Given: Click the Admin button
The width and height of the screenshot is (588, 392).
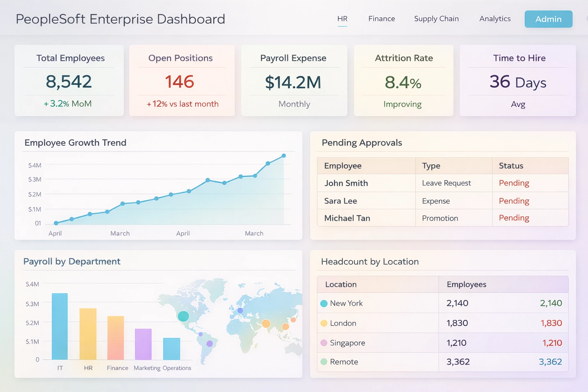Looking at the screenshot, I should 548,19.
